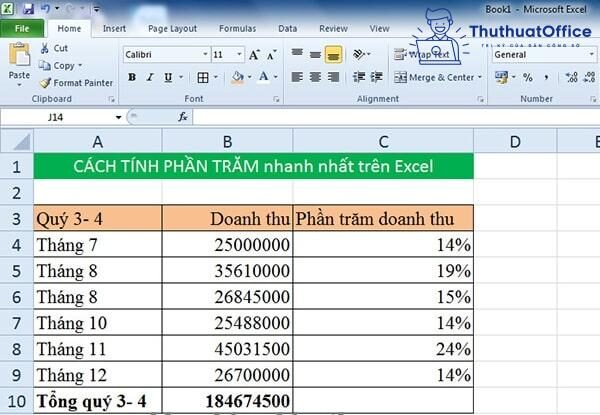Click the Save icon in quick access toolbar
The width and height of the screenshot is (600, 415).
point(28,8)
